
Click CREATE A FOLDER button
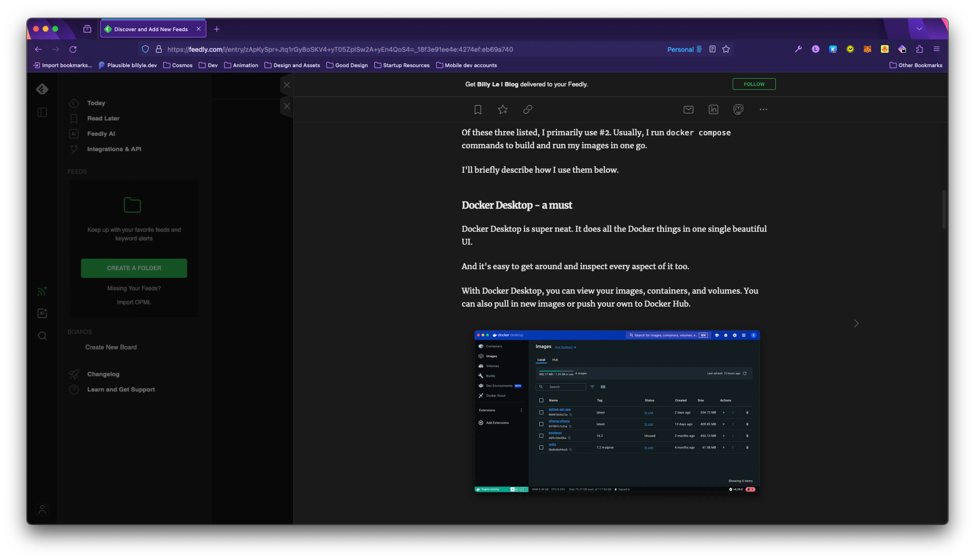tap(134, 268)
